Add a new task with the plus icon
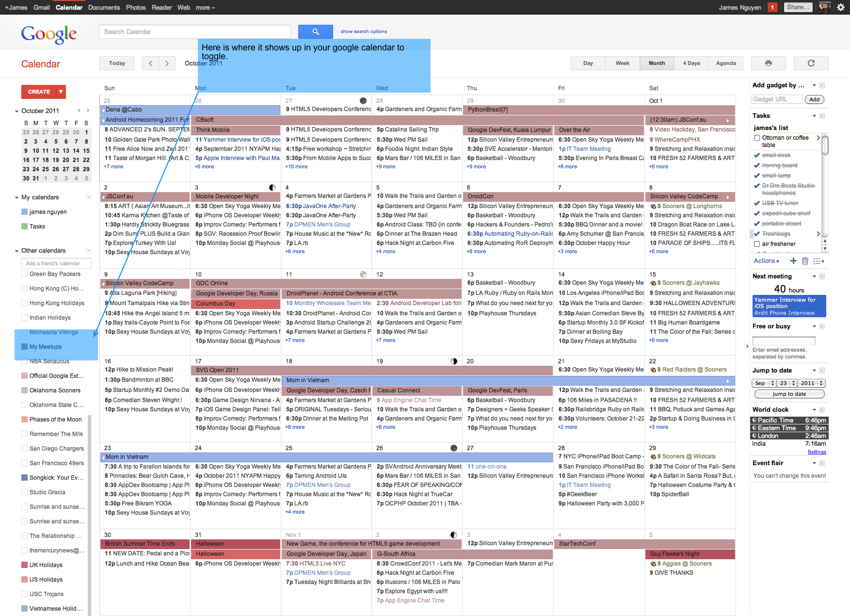This screenshot has width=850, height=616. click(x=793, y=261)
